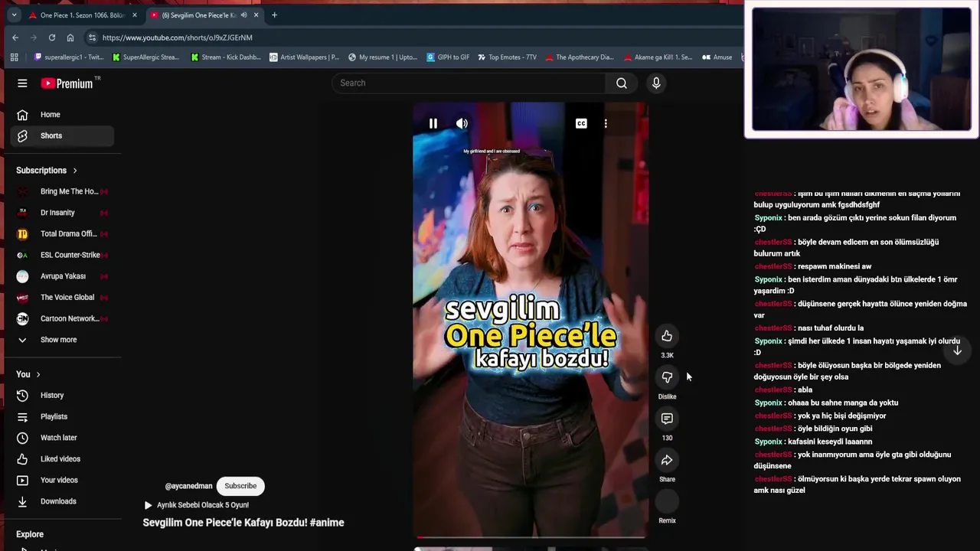Image resolution: width=980 pixels, height=551 pixels.
Task: Click the Shorts video progress bar
Action: coord(530,536)
